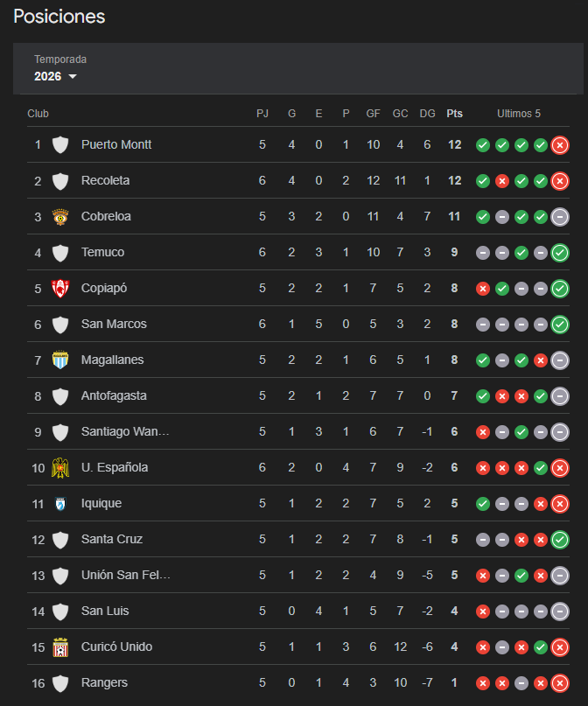Click the Antofagasta placeholder shield icon
This screenshot has height=706, width=588.
tap(60, 395)
